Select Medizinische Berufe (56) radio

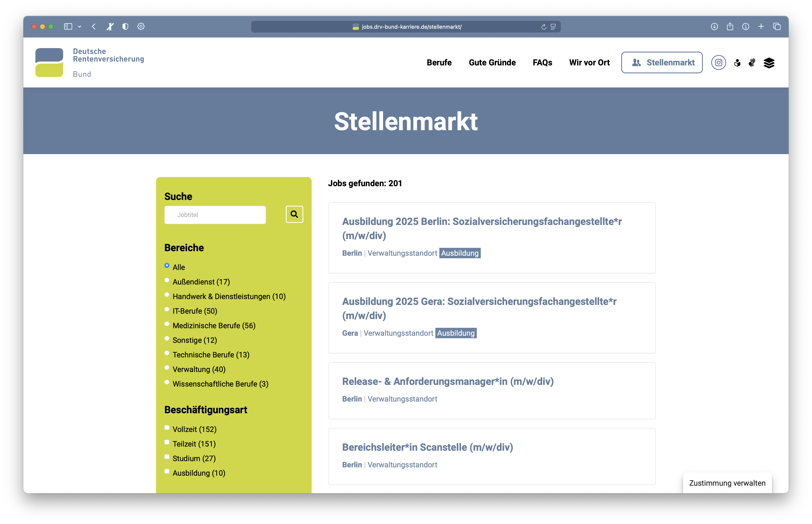point(167,324)
